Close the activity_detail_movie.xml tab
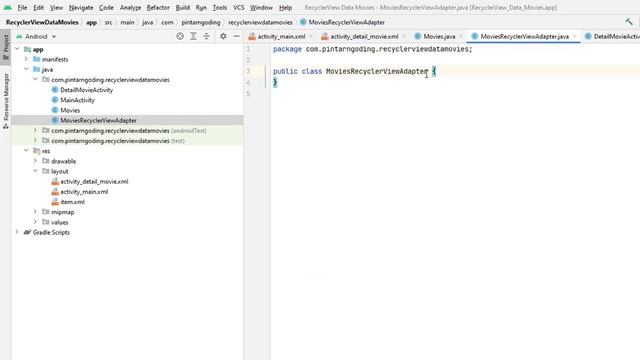This screenshot has height=360, width=640. tap(404, 36)
